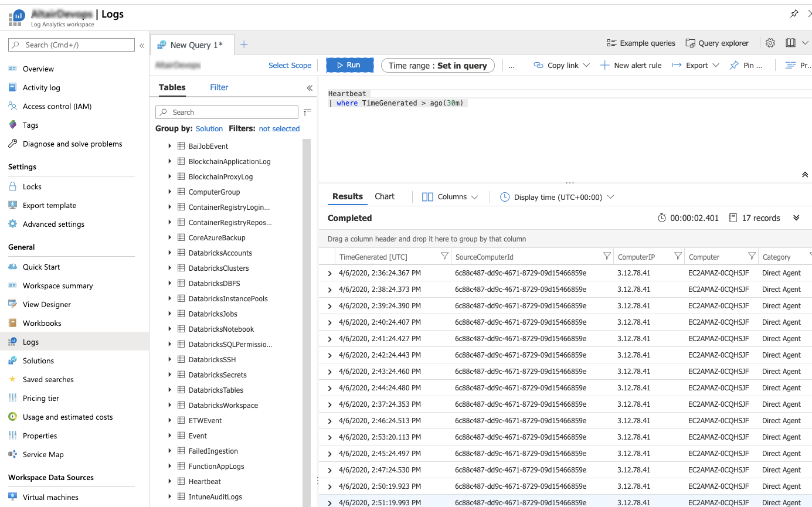
Task: Open the Time range selector
Action: (438, 66)
